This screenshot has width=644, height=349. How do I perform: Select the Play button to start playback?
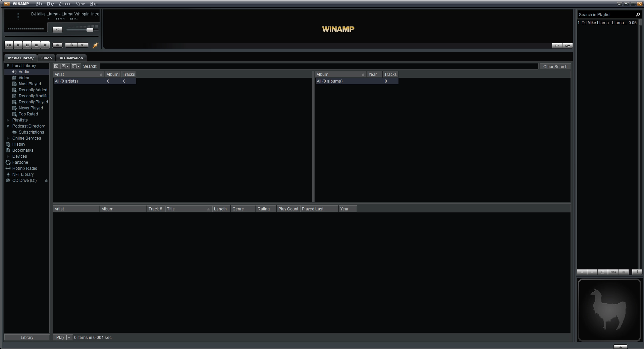(18, 45)
